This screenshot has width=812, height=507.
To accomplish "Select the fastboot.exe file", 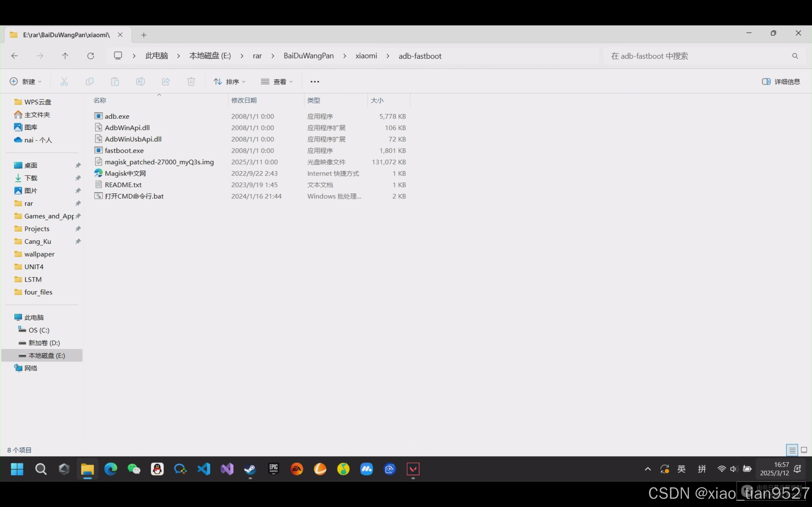I will tap(124, 151).
